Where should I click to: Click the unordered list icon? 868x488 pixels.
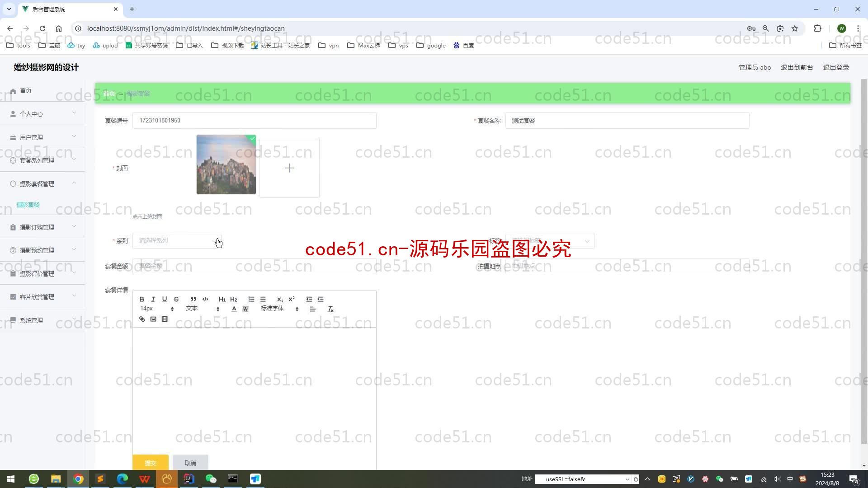262,299
